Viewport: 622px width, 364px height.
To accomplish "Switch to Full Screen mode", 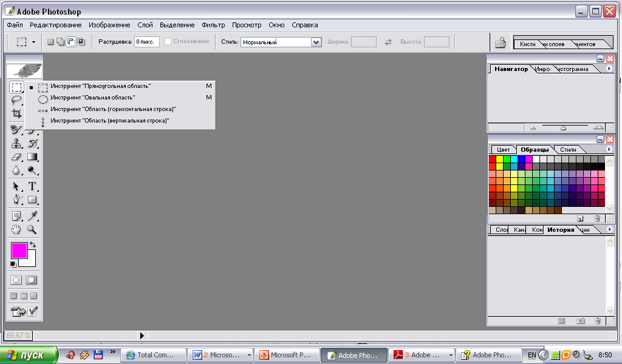I will point(34,296).
